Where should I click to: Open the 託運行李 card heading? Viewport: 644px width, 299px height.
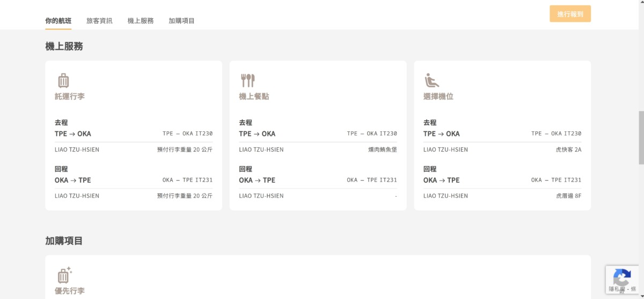pyautogui.click(x=70, y=96)
